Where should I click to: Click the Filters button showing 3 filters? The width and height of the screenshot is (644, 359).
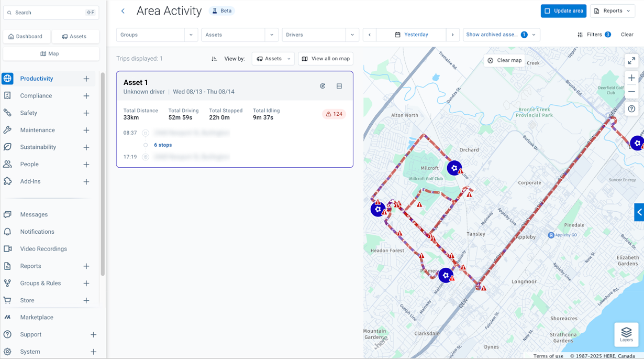coord(594,34)
